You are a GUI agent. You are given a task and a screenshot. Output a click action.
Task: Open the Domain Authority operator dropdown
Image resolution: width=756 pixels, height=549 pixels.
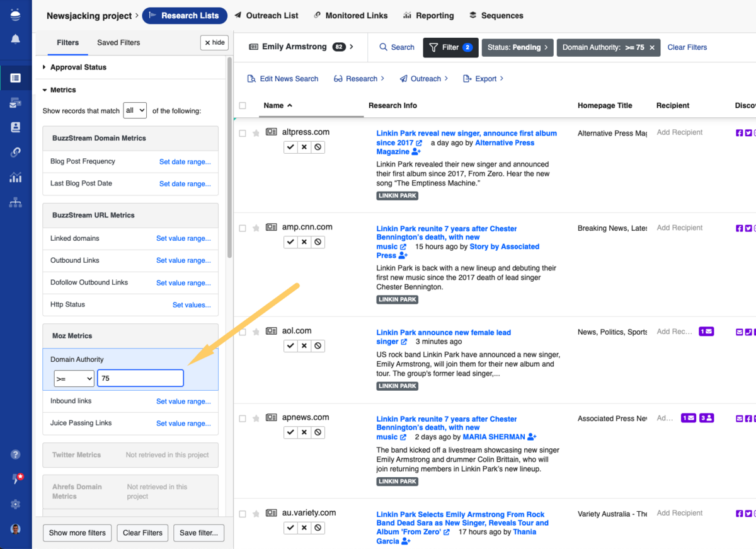pyautogui.click(x=74, y=378)
